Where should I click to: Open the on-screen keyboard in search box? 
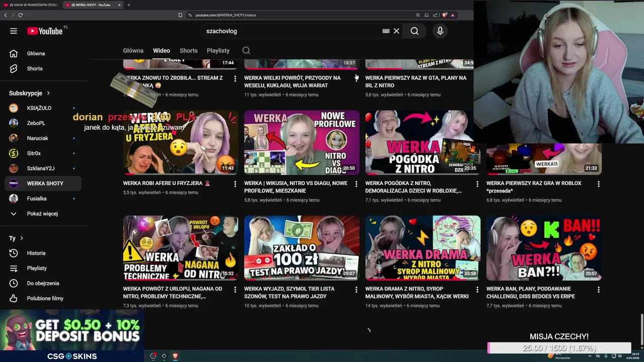pos(386,31)
